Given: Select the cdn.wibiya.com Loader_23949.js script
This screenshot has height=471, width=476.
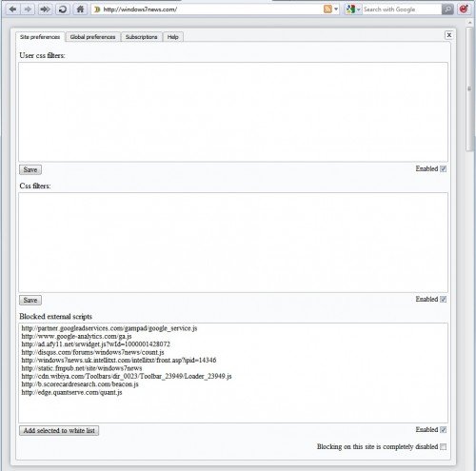Looking at the screenshot, I should click(127, 376).
